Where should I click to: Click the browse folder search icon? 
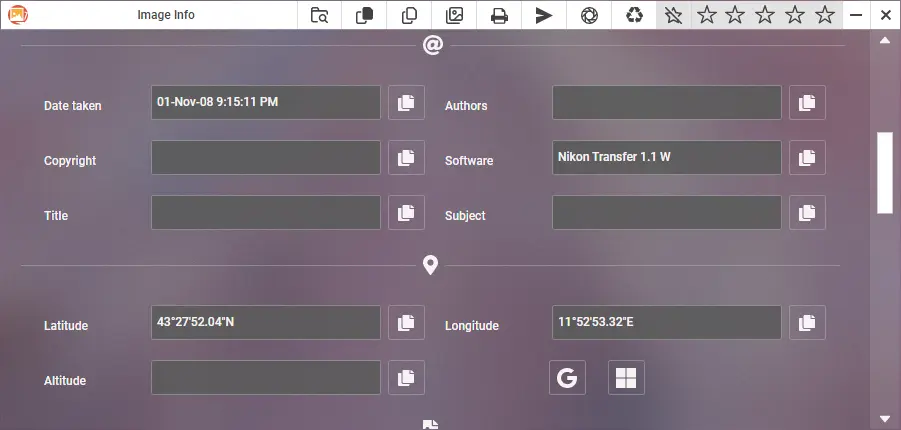319,15
